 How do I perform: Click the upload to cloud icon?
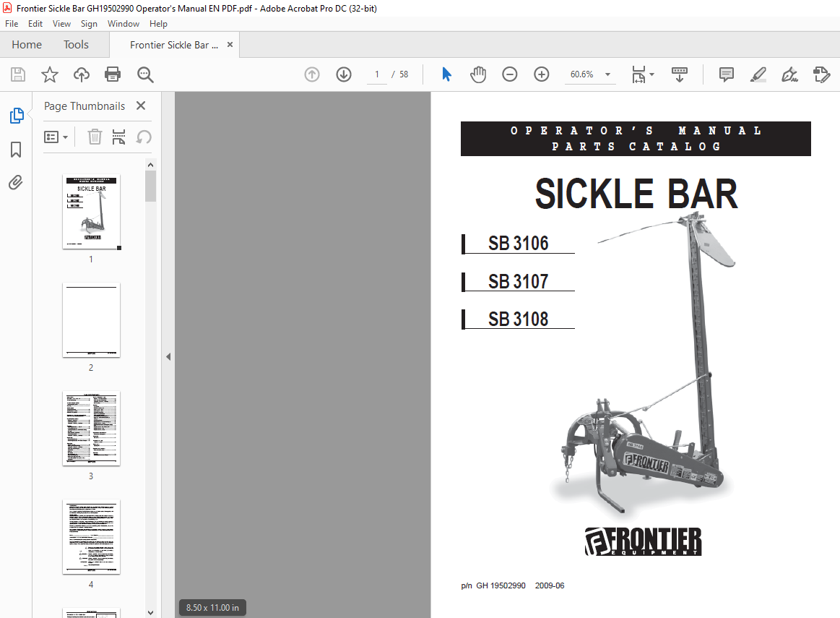pyautogui.click(x=82, y=74)
